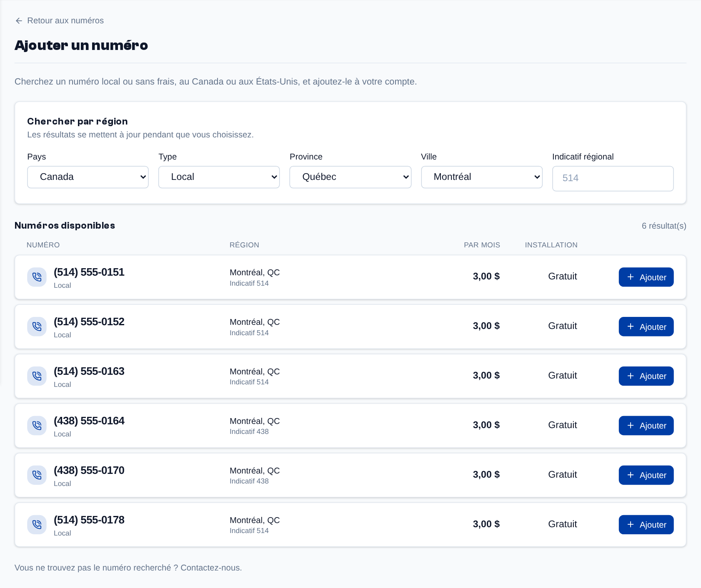Click the phone icon for (514) 555-0152
This screenshot has width=701, height=588.
37,326
